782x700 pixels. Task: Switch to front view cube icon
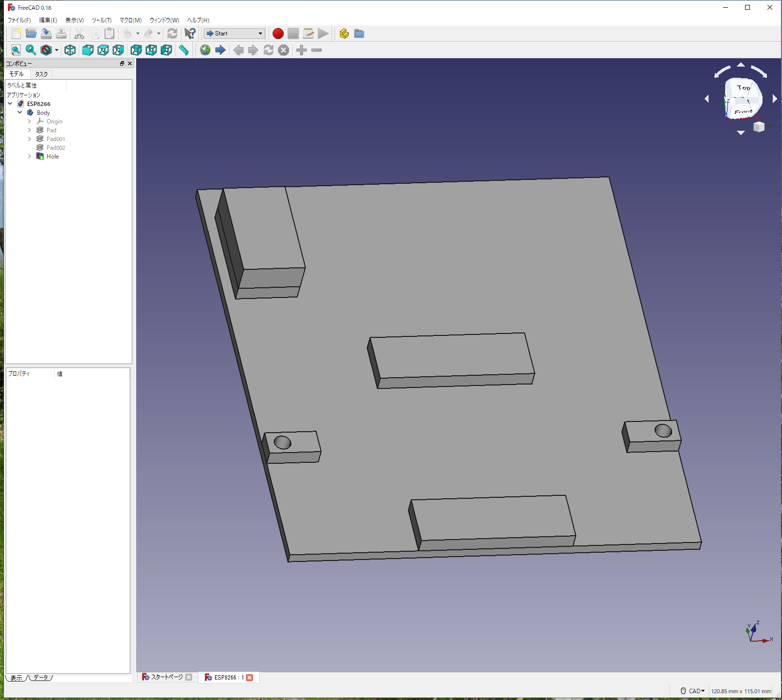(88, 50)
